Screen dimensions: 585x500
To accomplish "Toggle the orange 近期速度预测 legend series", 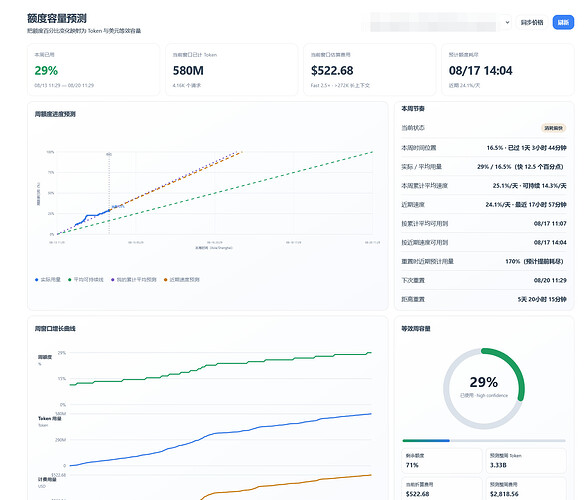I will [182, 279].
